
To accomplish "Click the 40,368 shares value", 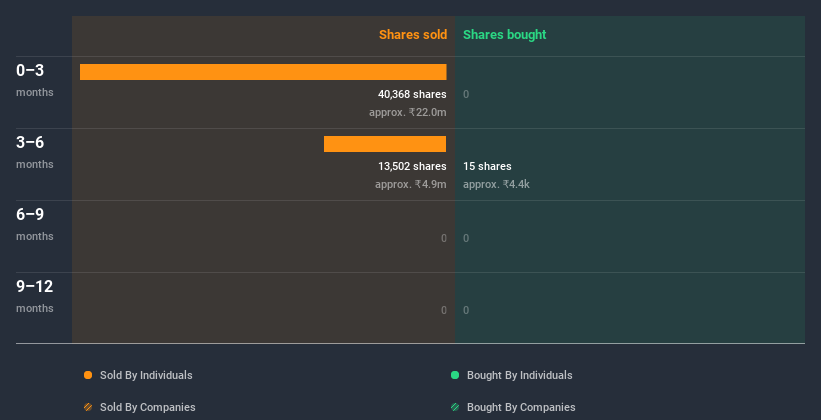I will (x=412, y=94).
